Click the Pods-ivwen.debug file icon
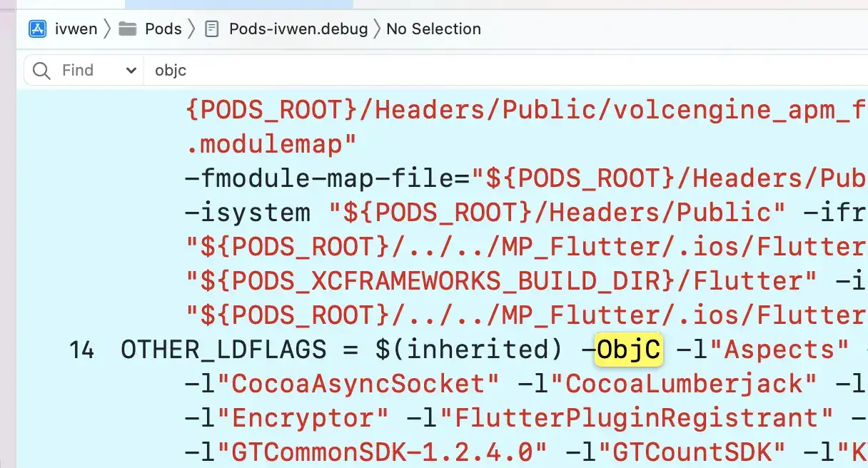The height and width of the screenshot is (468, 868). click(x=211, y=29)
